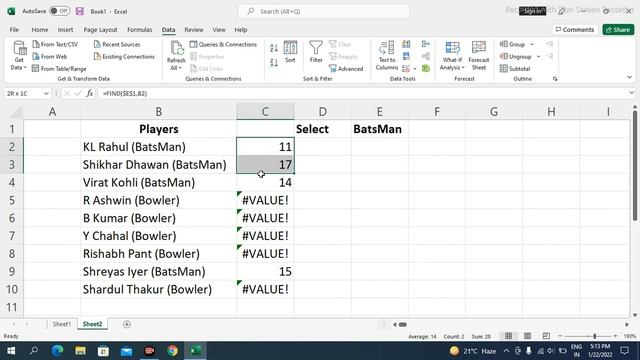Screen dimensions: 640x360
Task: Open the Data Validation dropdown
Action: [415, 69]
